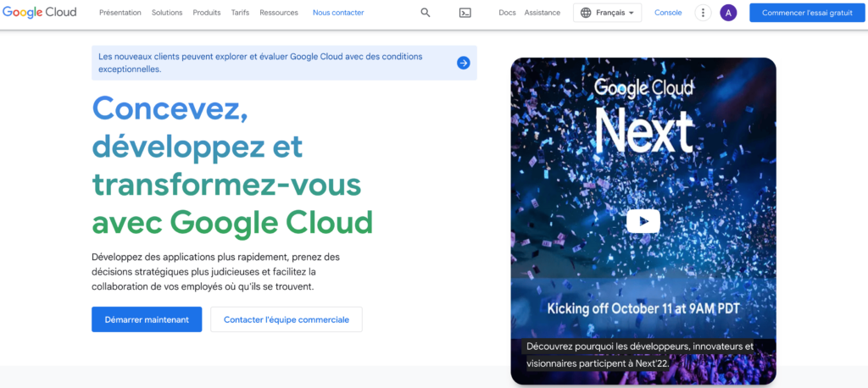868x388 pixels.
Task: Click the Console link
Action: 668,13
